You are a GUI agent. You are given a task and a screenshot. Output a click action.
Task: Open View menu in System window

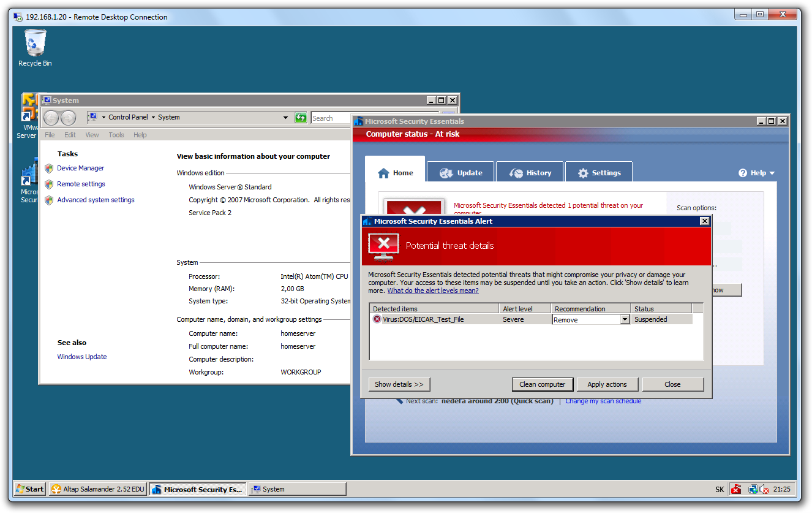92,135
